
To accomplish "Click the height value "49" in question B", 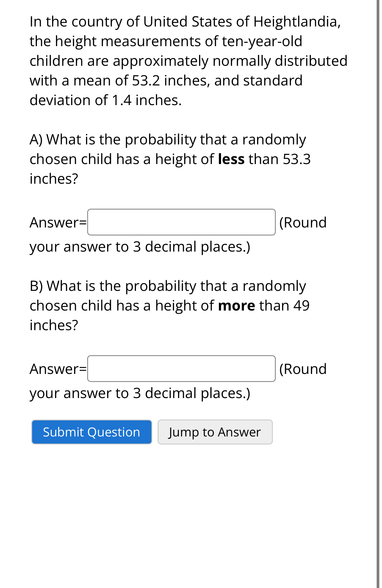I will tap(301, 305).
